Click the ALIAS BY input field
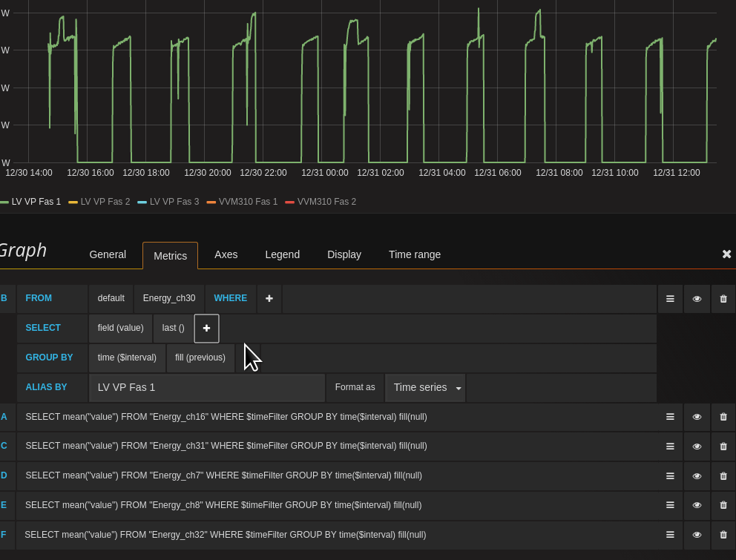Screen dimensions: 736x560 click(x=206, y=387)
